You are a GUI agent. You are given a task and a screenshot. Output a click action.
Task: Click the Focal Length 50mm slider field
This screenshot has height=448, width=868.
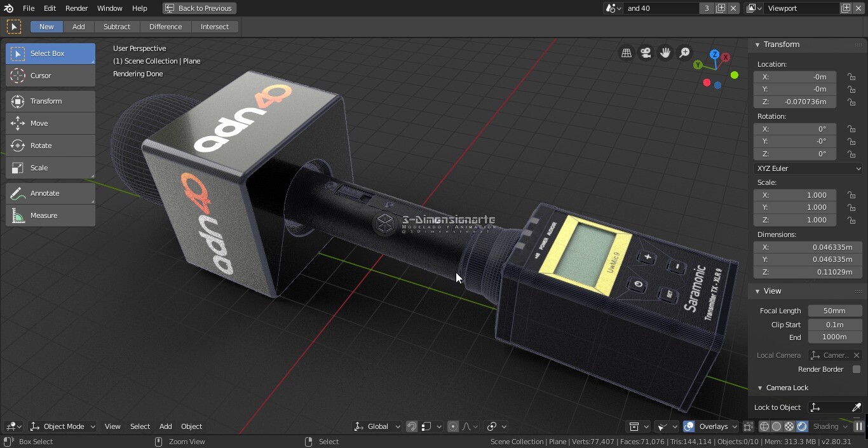click(834, 311)
